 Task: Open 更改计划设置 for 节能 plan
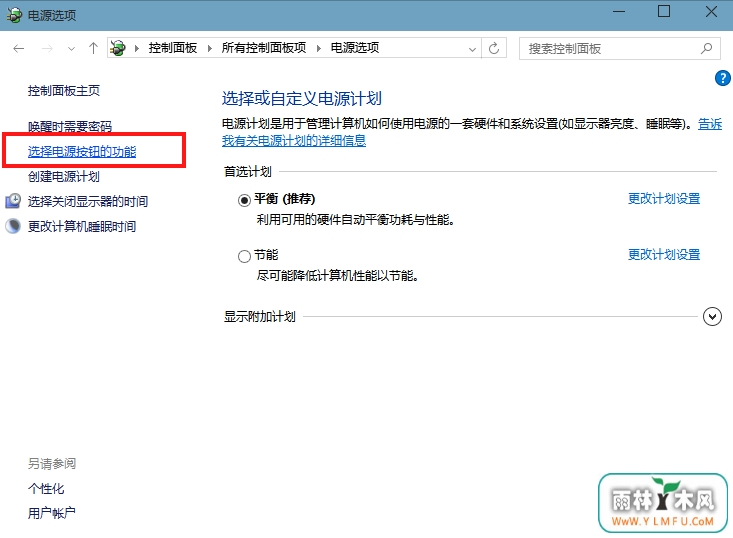coord(664,255)
